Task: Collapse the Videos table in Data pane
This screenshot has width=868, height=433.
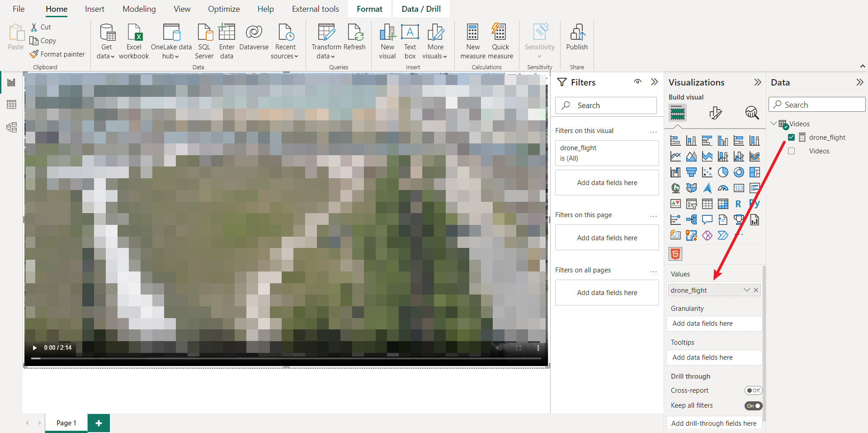Action: click(774, 124)
